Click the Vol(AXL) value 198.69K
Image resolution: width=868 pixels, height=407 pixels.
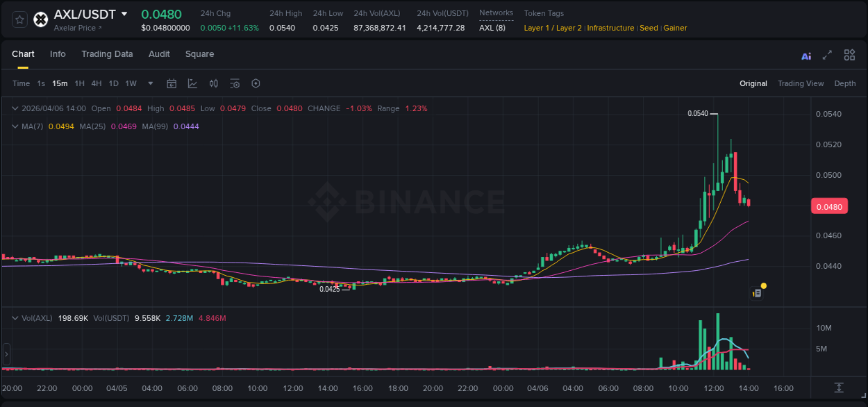tap(74, 318)
